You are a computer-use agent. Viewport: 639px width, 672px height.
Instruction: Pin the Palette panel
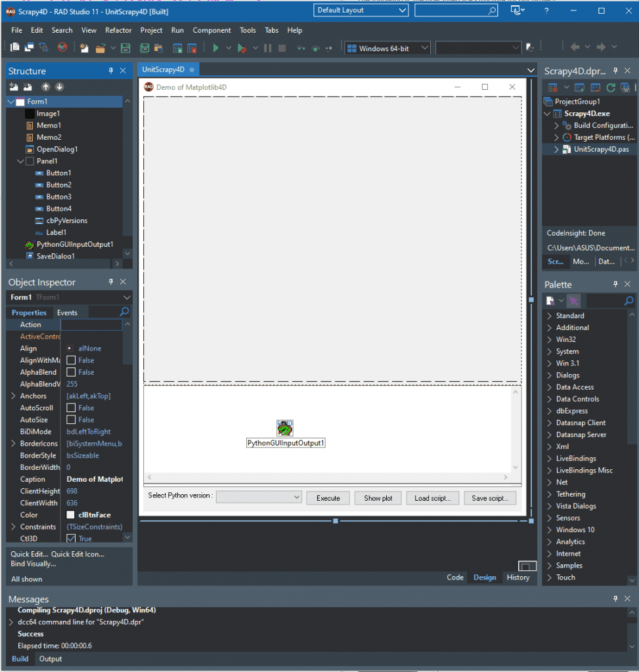point(615,284)
